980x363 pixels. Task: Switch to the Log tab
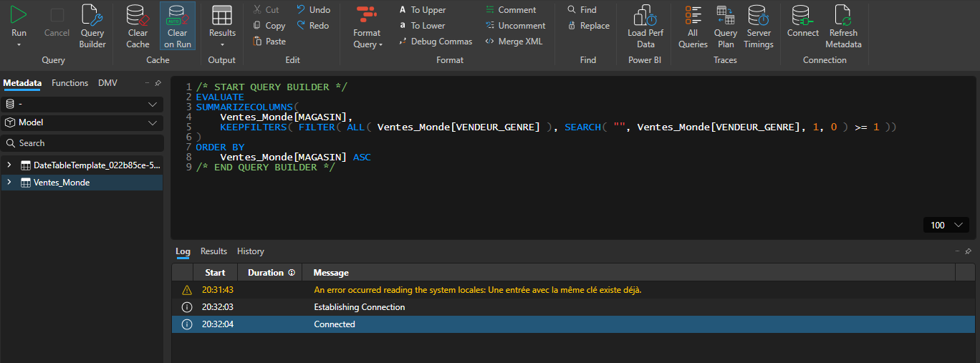[x=183, y=251]
